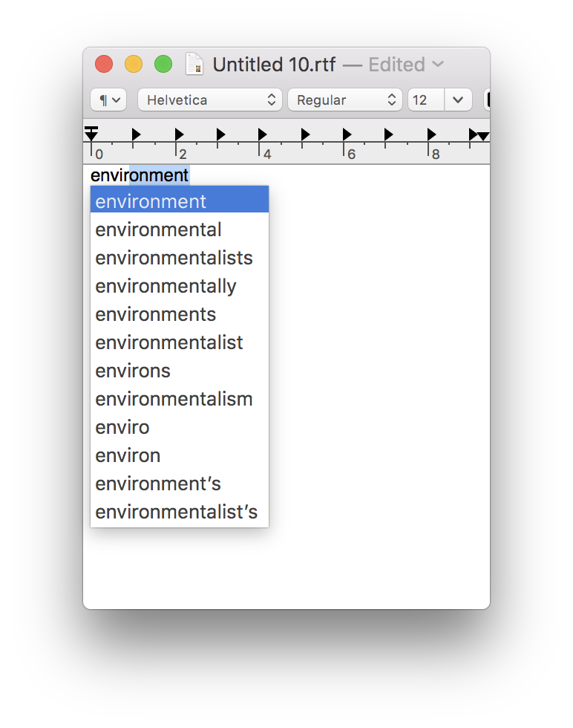
Task: Open the paragraph styles pilcrow menu
Action: click(108, 100)
